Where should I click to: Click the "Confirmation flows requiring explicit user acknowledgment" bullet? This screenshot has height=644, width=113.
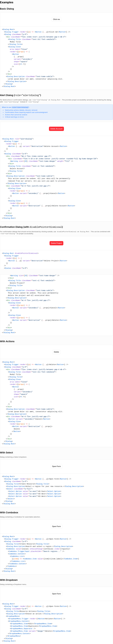(x=26, y=113)
